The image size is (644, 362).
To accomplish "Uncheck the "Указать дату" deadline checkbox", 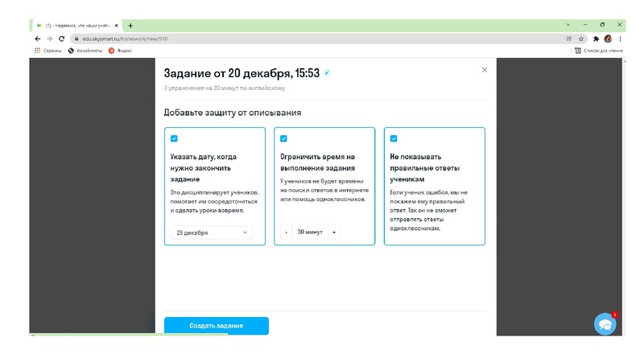I will click(174, 138).
